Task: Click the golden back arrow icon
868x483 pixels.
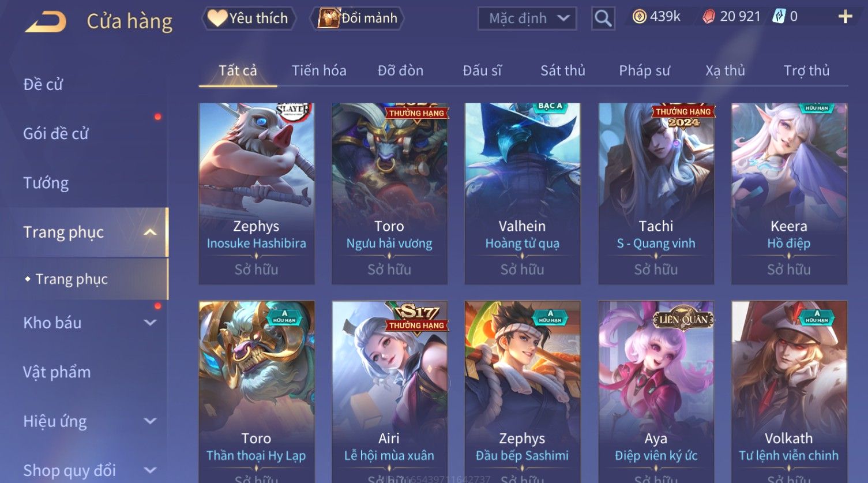Action: (x=46, y=22)
